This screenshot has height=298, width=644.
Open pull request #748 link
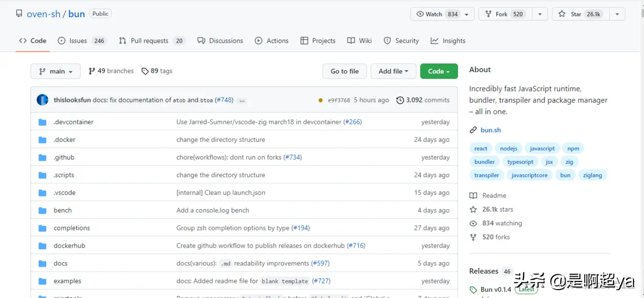tap(224, 100)
